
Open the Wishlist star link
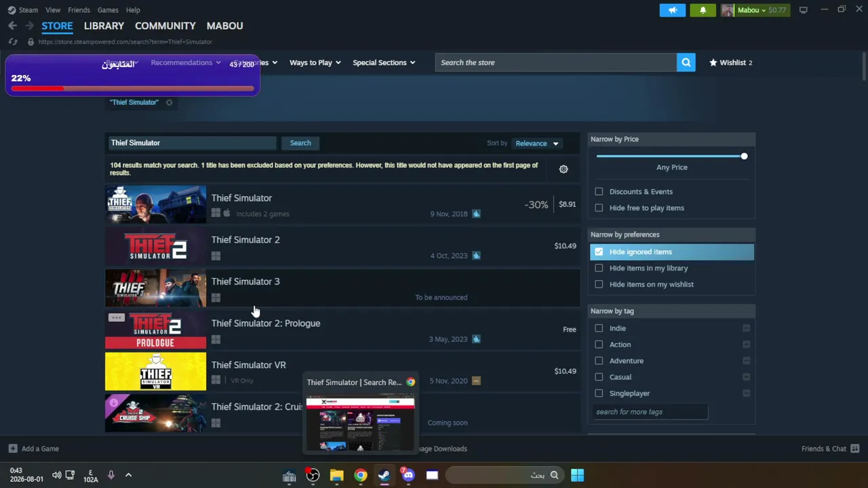pyautogui.click(x=730, y=62)
